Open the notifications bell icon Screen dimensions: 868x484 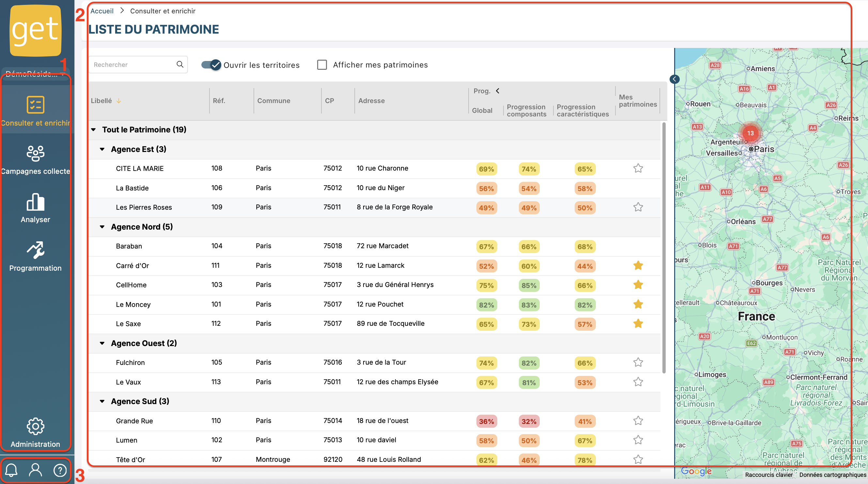click(11, 470)
